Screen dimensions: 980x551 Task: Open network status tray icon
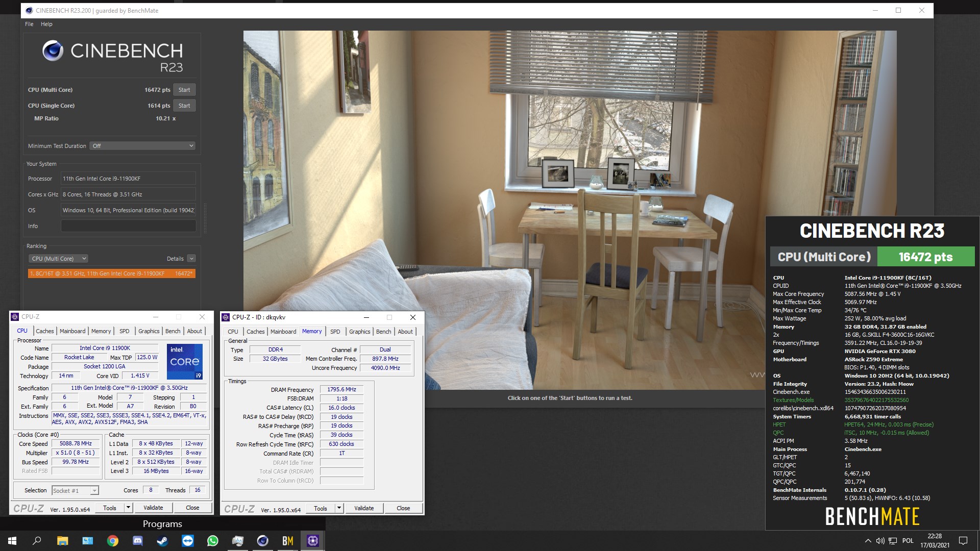893,541
